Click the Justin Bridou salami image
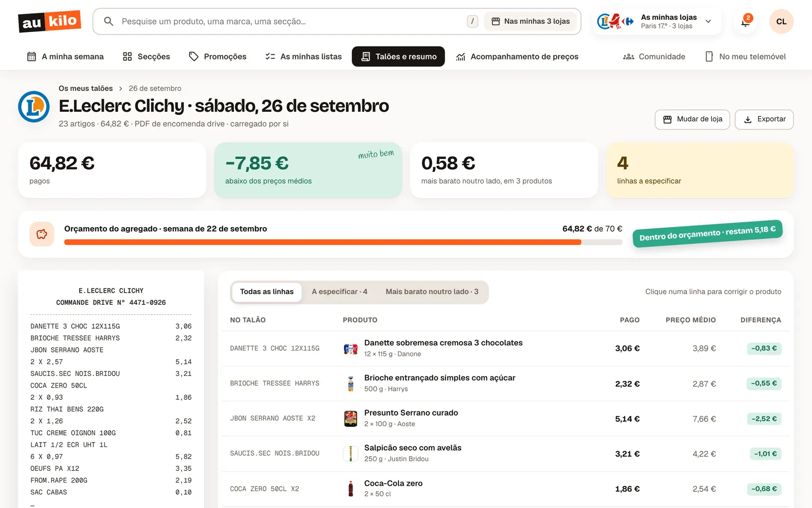Viewport: 812px width, 508px height. [351, 454]
